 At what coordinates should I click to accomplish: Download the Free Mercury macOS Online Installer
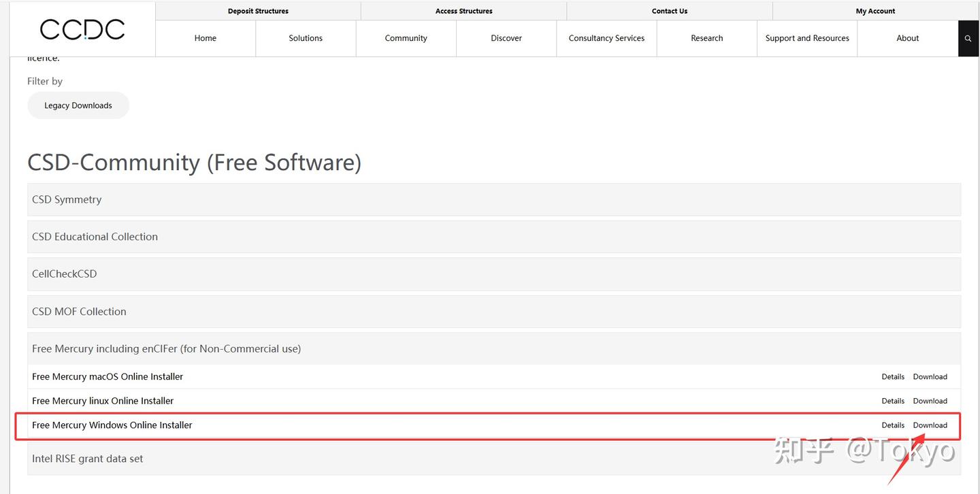click(930, 377)
